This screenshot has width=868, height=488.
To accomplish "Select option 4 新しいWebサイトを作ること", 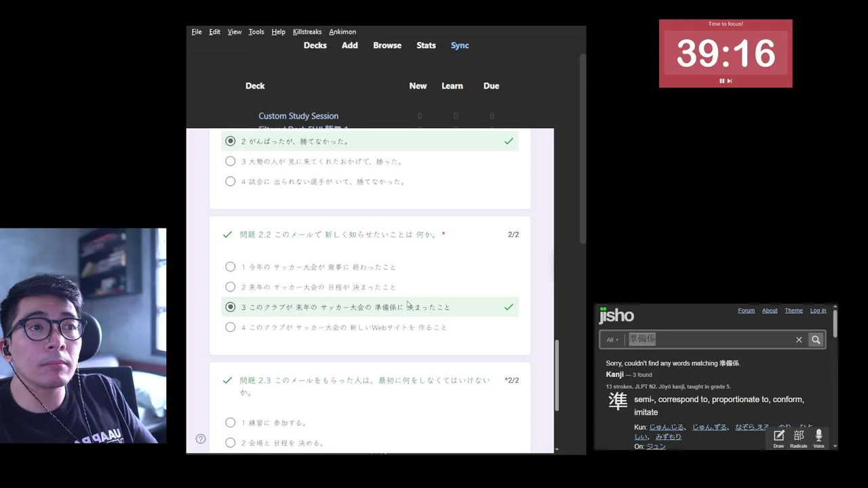I will coord(231,327).
